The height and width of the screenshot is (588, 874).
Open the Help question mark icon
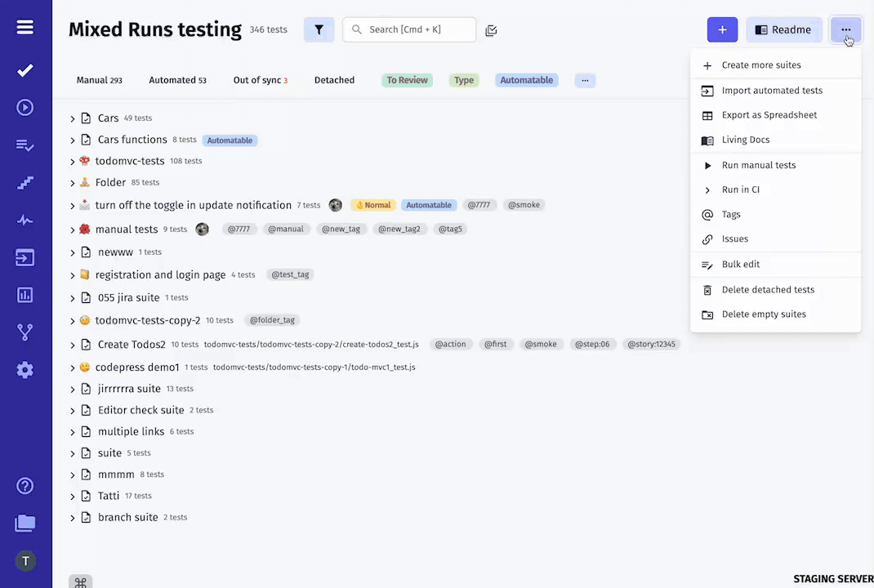point(25,486)
